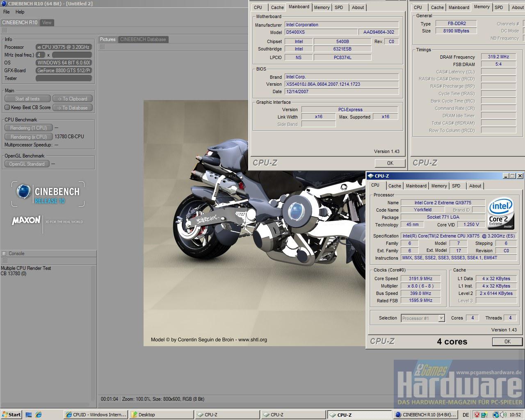
Task: Click CPU-Z title bar icon
Action: 370,176
